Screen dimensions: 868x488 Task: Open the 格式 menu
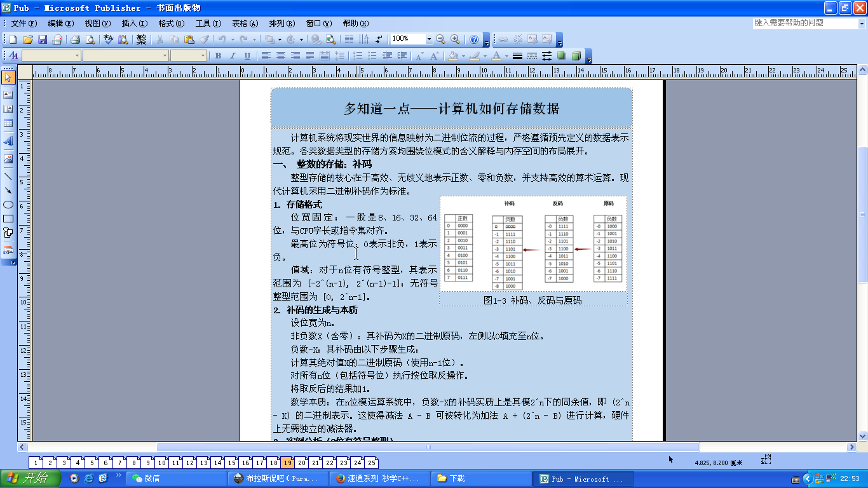coord(171,24)
